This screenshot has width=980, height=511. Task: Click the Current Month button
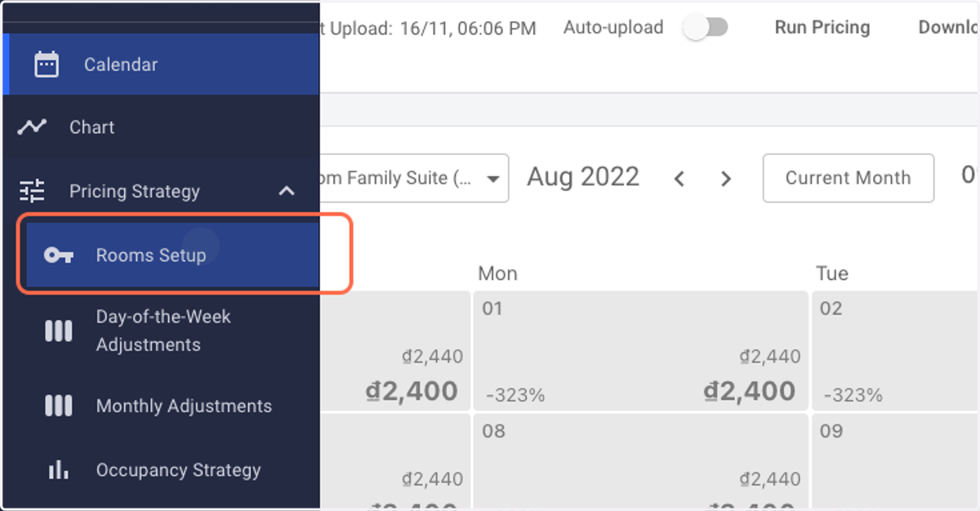click(x=848, y=178)
